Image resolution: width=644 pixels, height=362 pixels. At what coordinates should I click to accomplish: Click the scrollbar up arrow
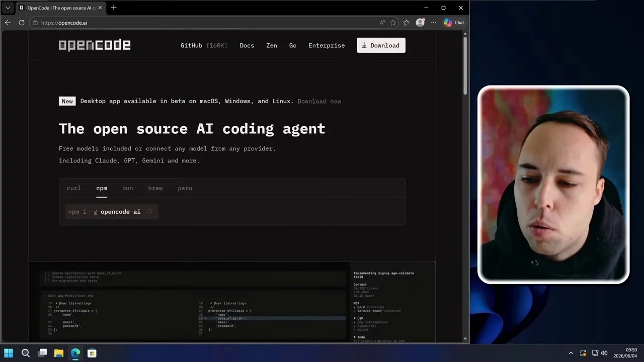pos(465,34)
